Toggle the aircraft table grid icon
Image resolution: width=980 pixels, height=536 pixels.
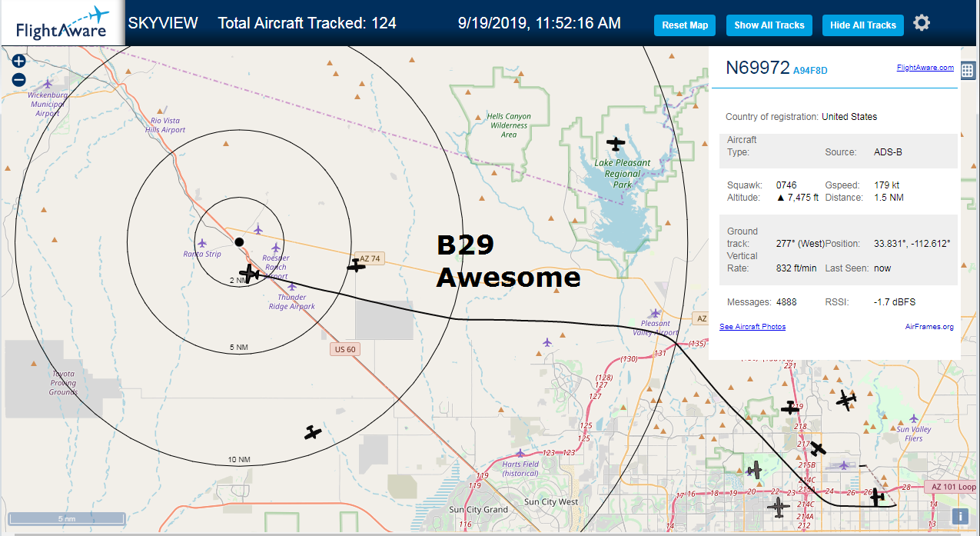pyautogui.click(x=968, y=69)
